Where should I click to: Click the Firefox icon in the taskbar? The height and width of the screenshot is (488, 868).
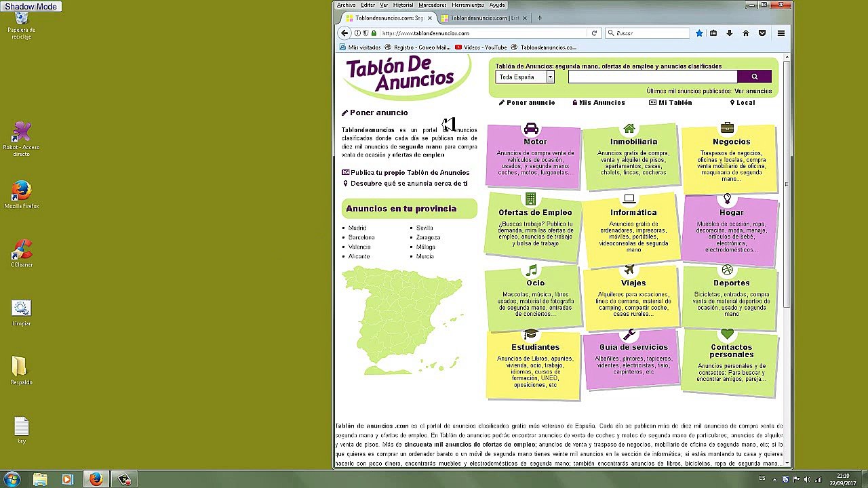pyautogui.click(x=96, y=479)
